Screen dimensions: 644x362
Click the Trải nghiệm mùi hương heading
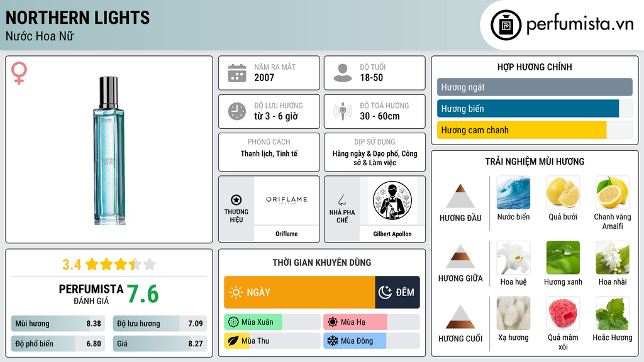point(535,162)
